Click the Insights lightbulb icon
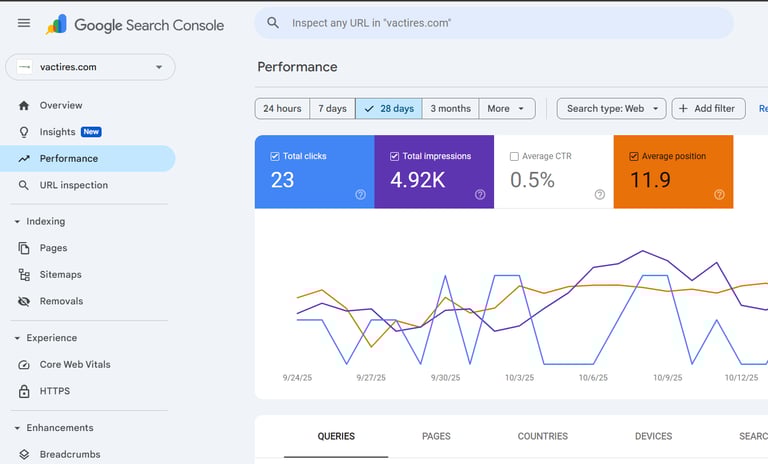 click(x=24, y=132)
